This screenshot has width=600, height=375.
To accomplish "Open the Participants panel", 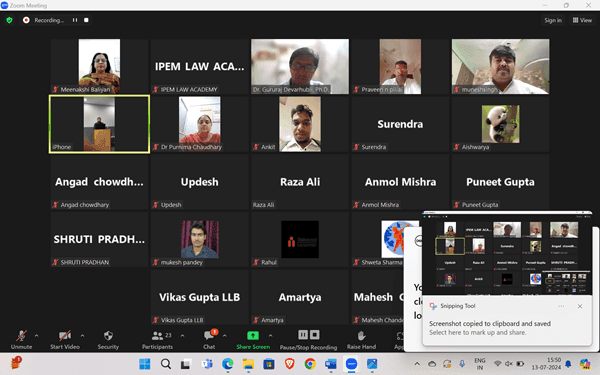I will coord(157,339).
